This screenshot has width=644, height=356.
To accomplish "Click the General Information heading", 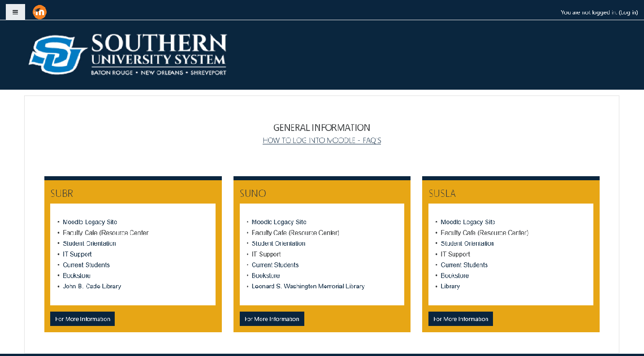I will 322,128.
